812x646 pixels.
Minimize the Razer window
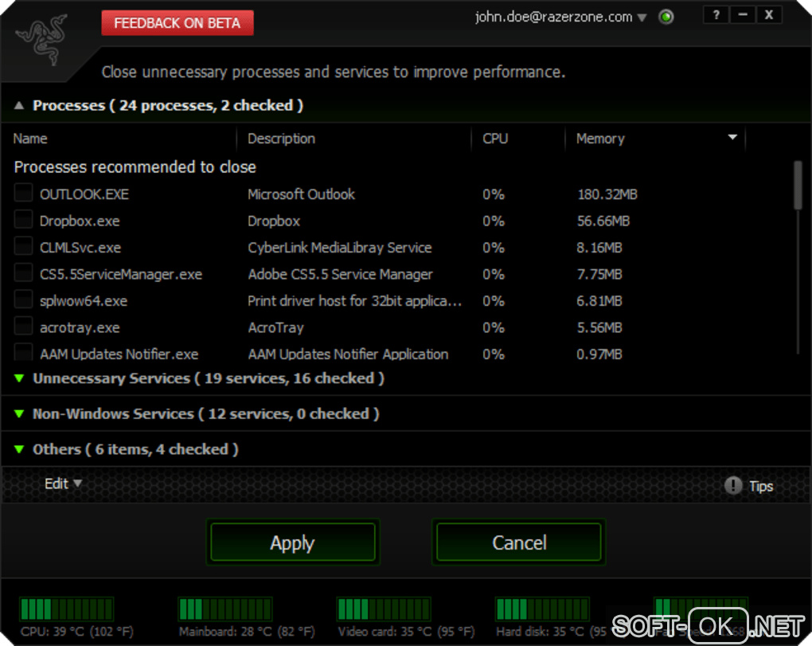743,15
